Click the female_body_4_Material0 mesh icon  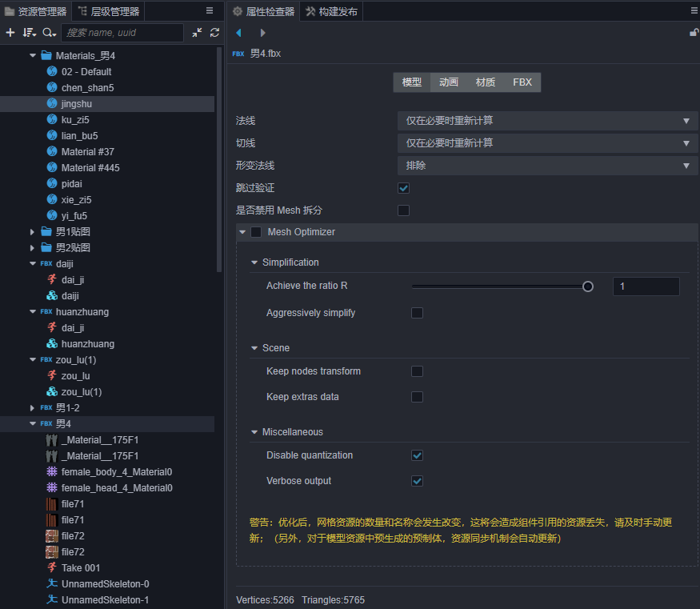coord(52,471)
